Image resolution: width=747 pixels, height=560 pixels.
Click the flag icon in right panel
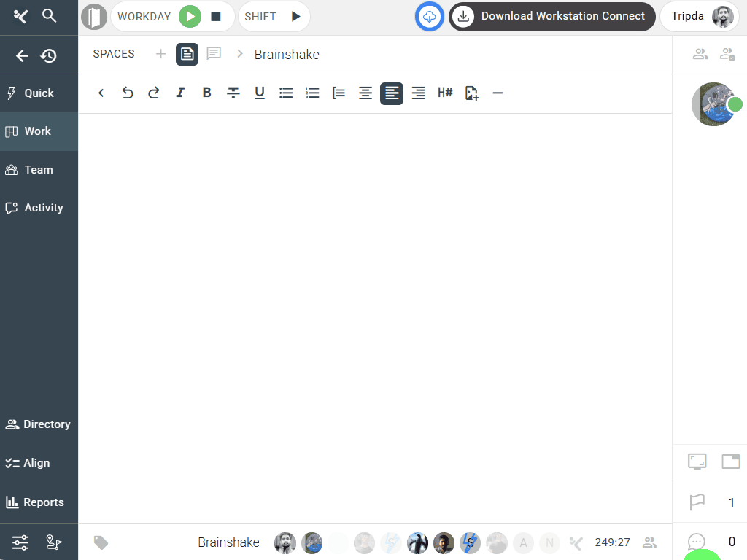[x=697, y=502]
